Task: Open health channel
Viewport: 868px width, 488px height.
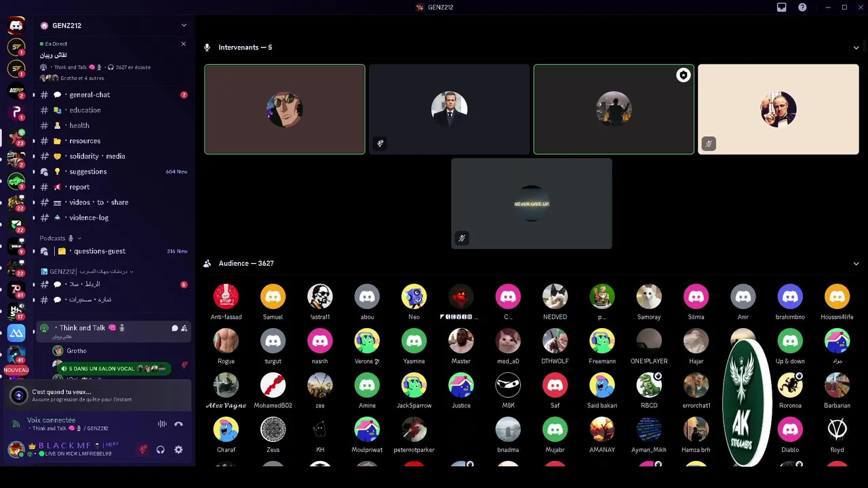Action: point(112,125)
